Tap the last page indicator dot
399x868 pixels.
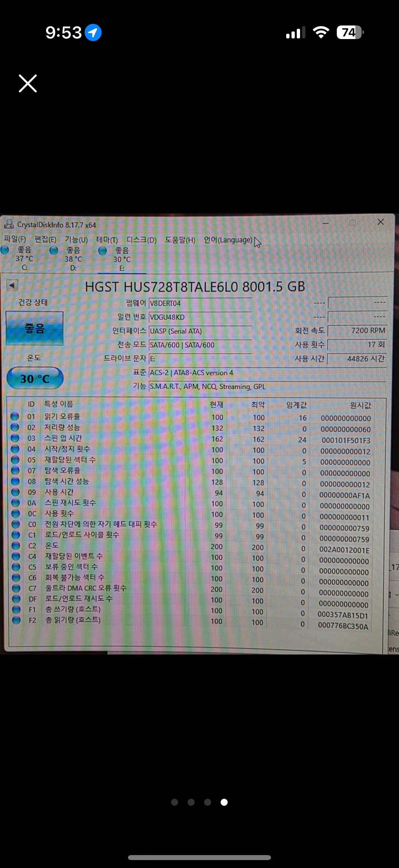pyautogui.click(x=224, y=802)
